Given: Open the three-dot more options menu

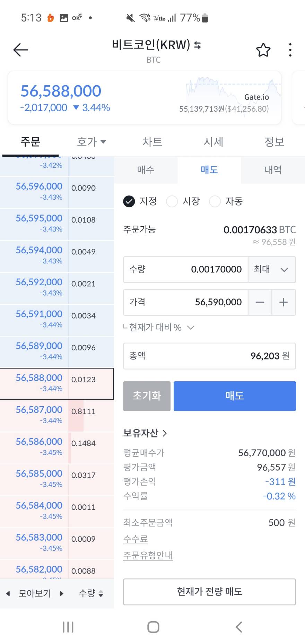Looking at the screenshot, I should 290,50.
